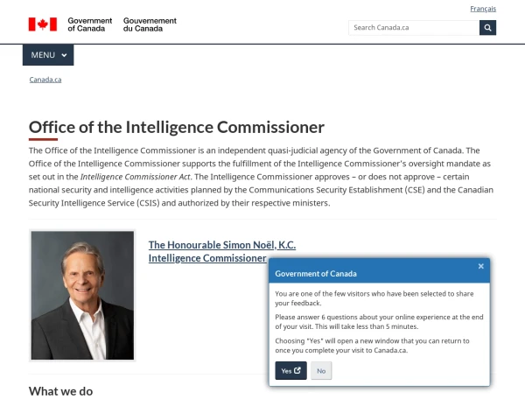Image resolution: width=525 pixels, height=420 pixels.
Task: Click inside the Search Canada.ca field
Action: click(x=413, y=28)
